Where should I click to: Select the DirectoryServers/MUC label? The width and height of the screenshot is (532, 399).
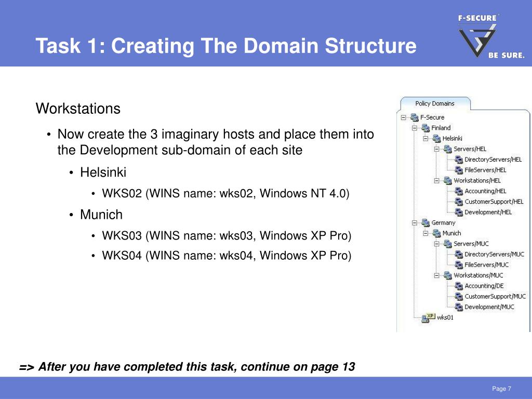pos(495,255)
